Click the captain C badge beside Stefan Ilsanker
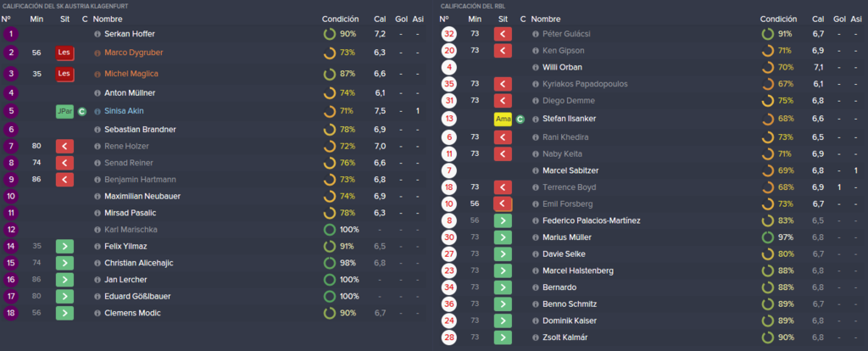 click(x=520, y=119)
